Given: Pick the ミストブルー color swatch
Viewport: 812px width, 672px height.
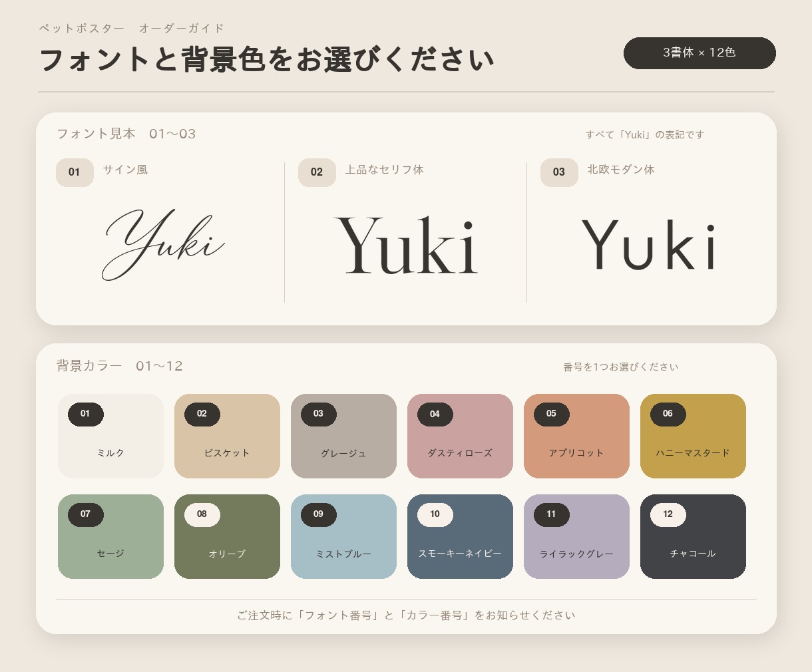Looking at the screenshot, I should (343, 536).
